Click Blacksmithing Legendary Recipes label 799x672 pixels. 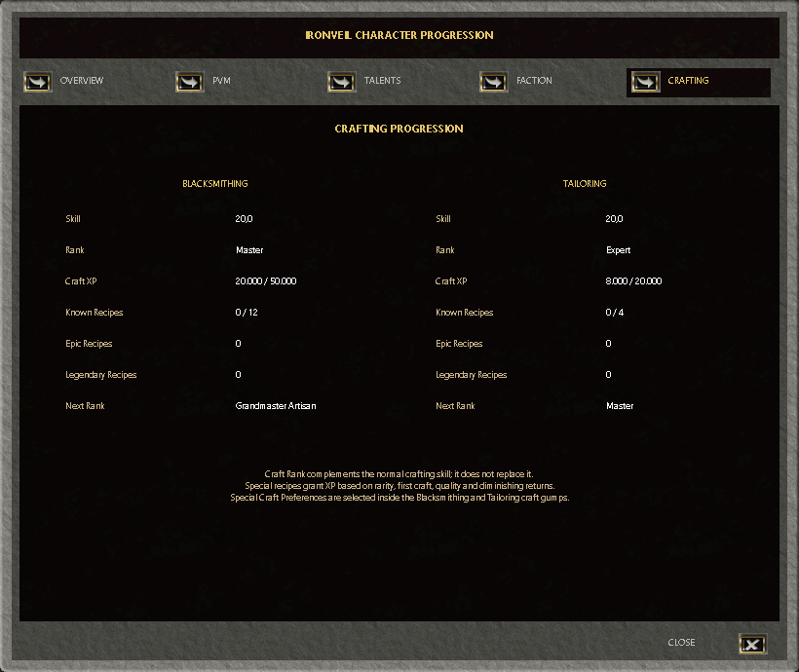[x=101, y=375]
